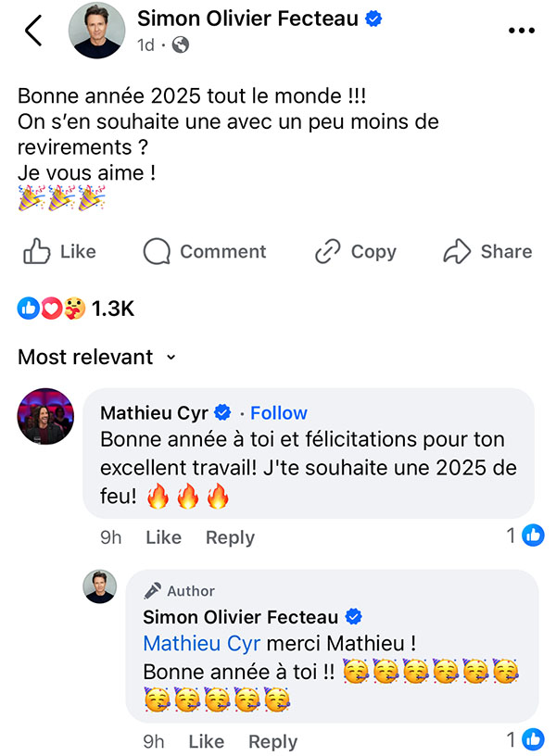Open the 1.3K reactions summary
Screen dimensions: 556x756
click(x=76, y=309)
